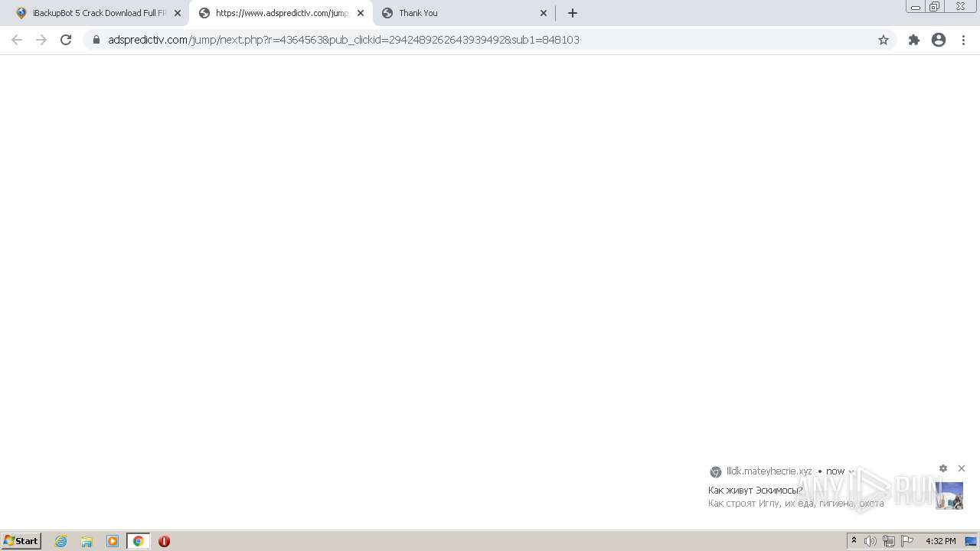
Task: Switch to the Thank You tab
Action: click(464, 13)
